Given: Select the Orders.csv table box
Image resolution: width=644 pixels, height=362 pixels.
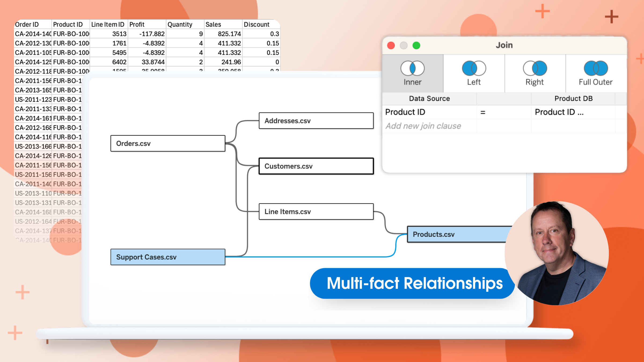Looking at the screenshot, I should click(168, 143).
